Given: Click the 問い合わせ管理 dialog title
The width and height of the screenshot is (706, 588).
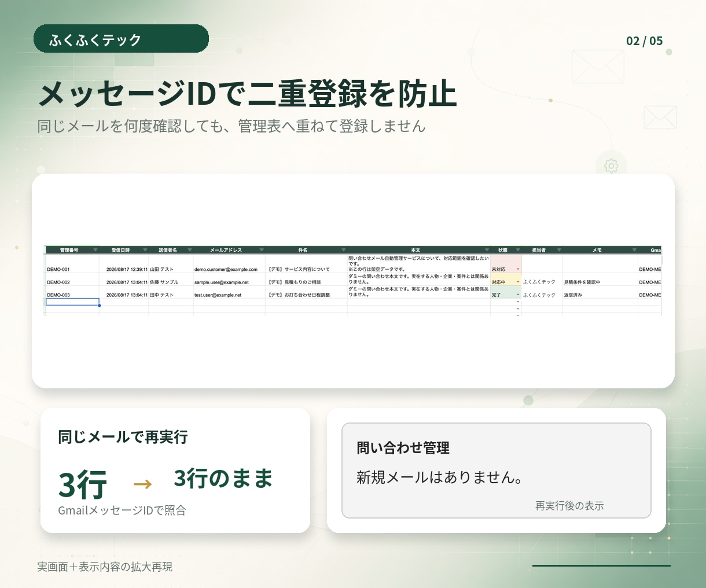Looking at the screenshot, I should pos(403,448).
